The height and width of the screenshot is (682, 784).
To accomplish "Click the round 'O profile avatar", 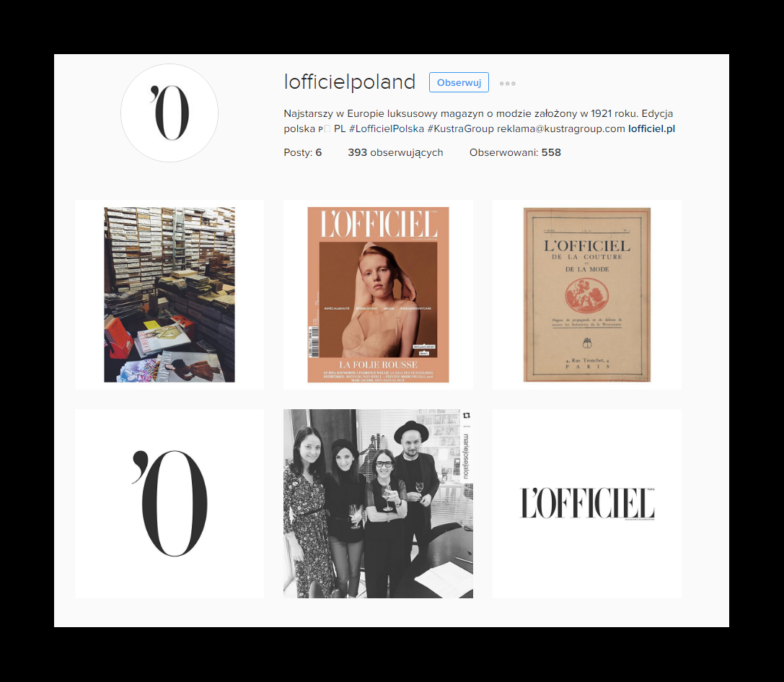I will tap(169, 113).
